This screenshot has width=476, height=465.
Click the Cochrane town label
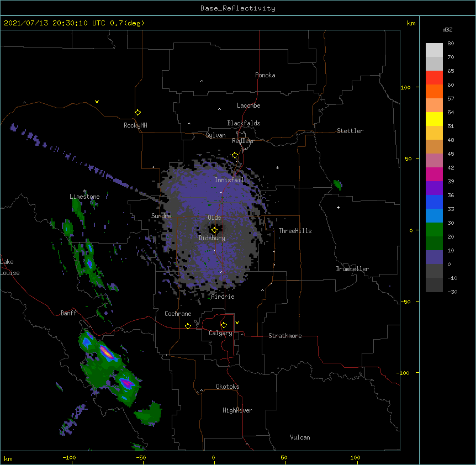pyautogui.click(x=178, y=314)
